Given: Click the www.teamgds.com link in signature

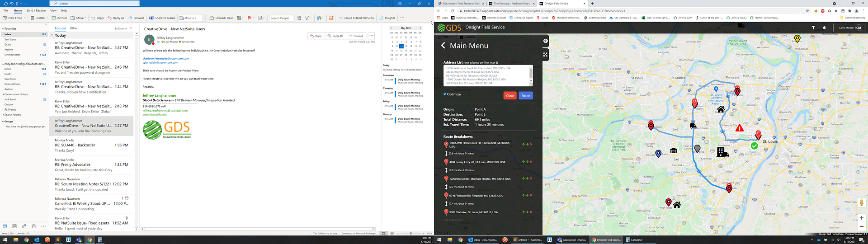Looking at the screenshot, I should (x=155, y=114).
